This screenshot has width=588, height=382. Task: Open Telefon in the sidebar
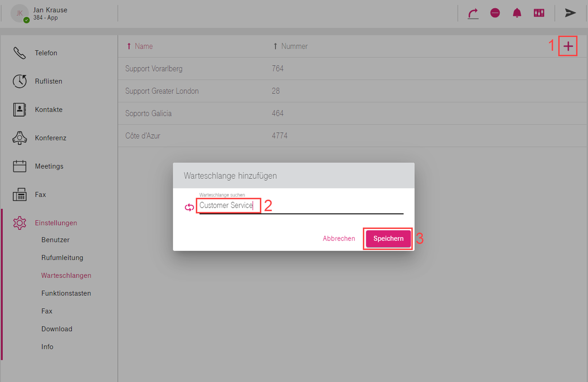[46, 53]
